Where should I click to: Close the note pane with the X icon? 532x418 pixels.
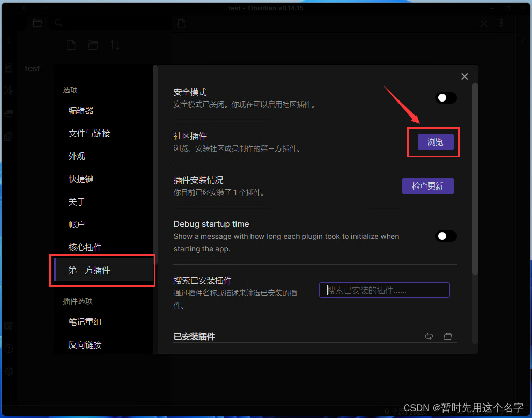(484, 23)
